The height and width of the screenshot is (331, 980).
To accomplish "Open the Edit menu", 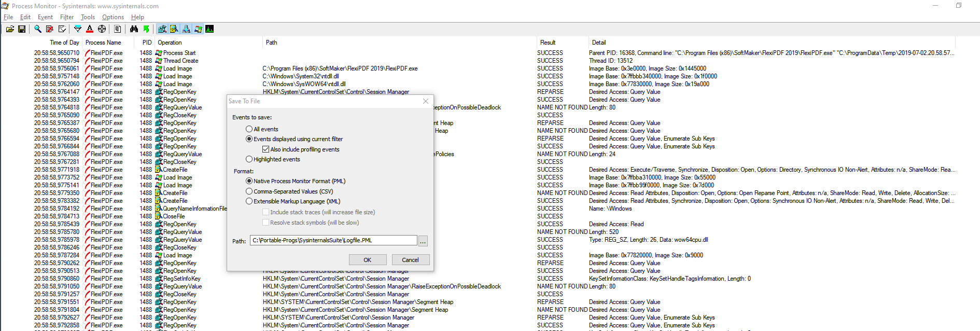I will (25, 17).
